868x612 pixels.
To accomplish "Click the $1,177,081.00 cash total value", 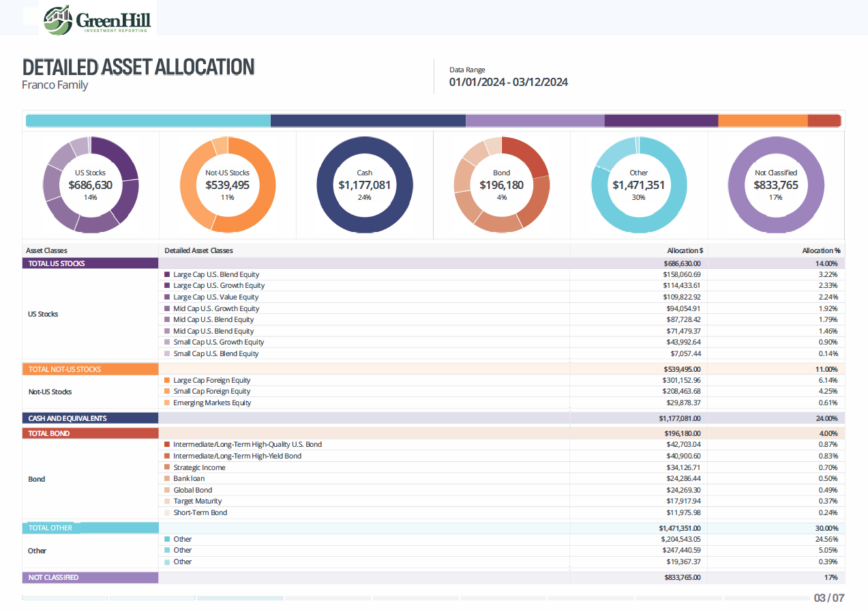I will (x=680, y=418).
